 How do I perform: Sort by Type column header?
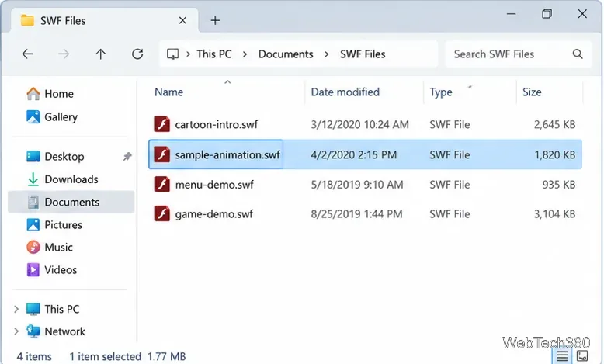[441, 92]
